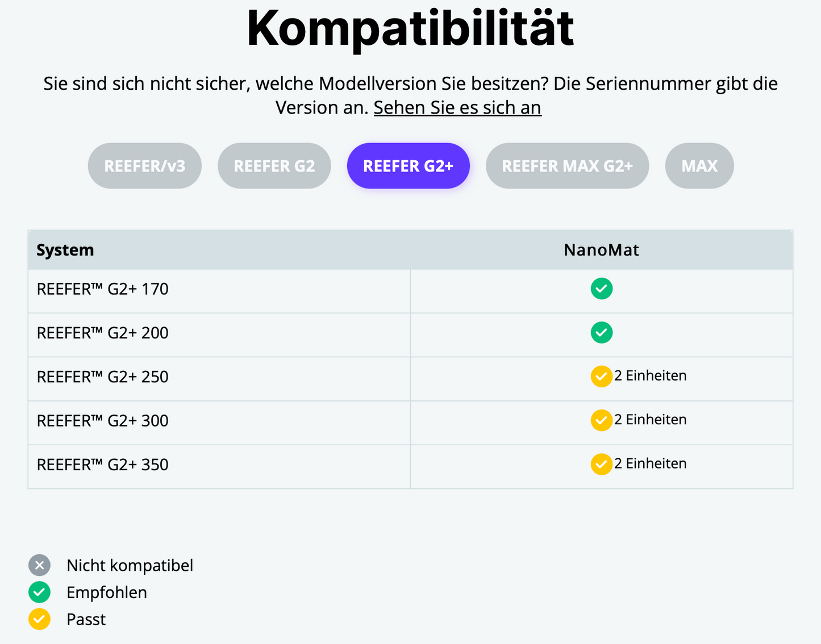821x644 pixels.
Task: Click the 'Kompatibilität' heading
Action: (x=410, y=28)
